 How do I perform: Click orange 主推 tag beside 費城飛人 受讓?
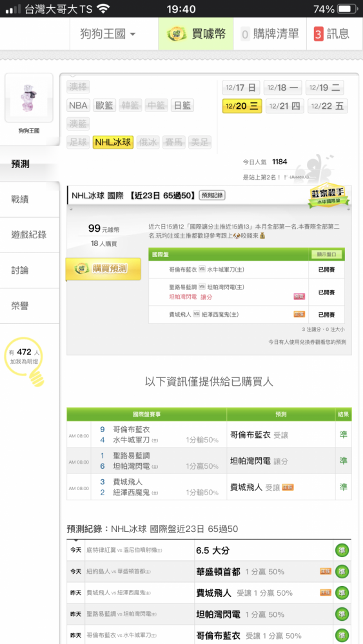[288, 488]
